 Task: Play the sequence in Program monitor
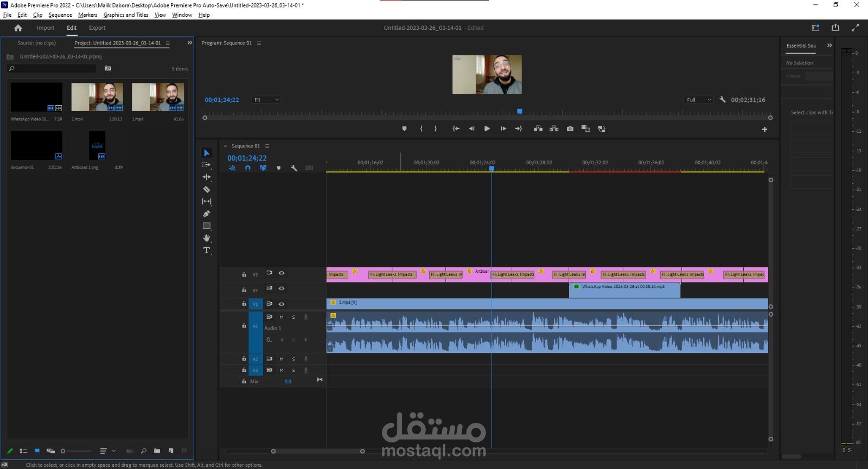pos(487,129)
